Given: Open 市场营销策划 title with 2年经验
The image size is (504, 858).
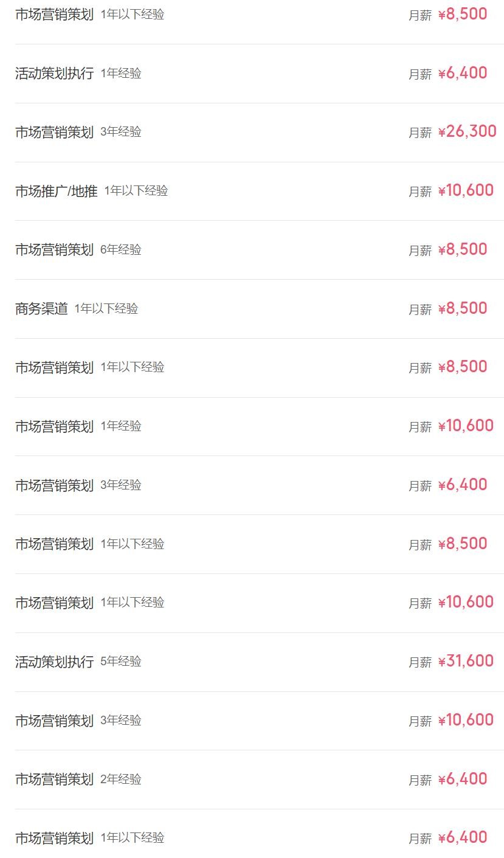Looking at the screenshot, I should point(54,780).
